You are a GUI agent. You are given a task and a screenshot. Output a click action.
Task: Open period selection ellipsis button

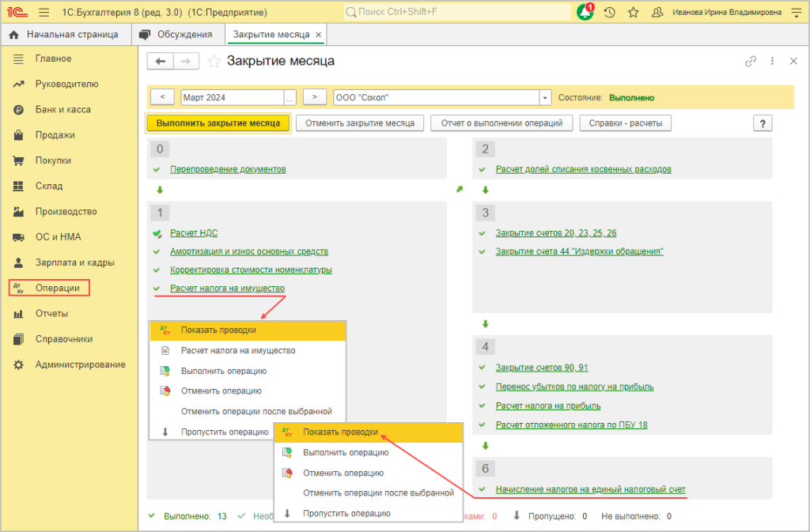(x=290, y=97)
